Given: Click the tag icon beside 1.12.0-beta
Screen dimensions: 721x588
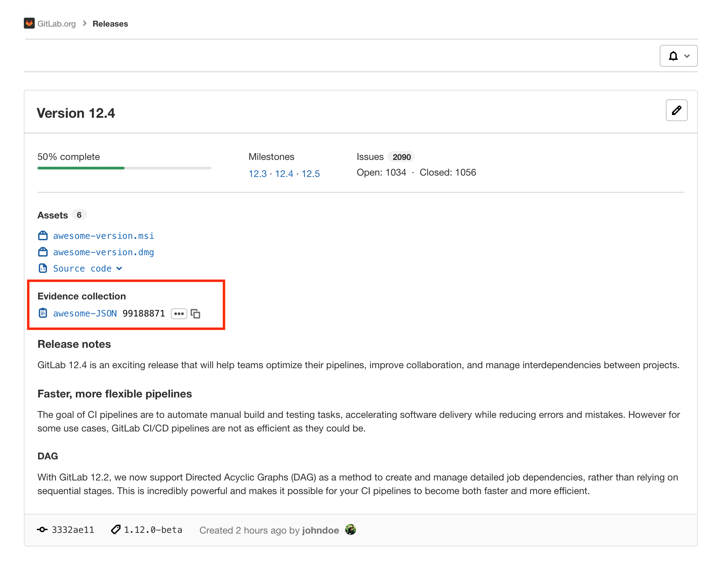Looking at the screenshot, I should click(115, 529).
